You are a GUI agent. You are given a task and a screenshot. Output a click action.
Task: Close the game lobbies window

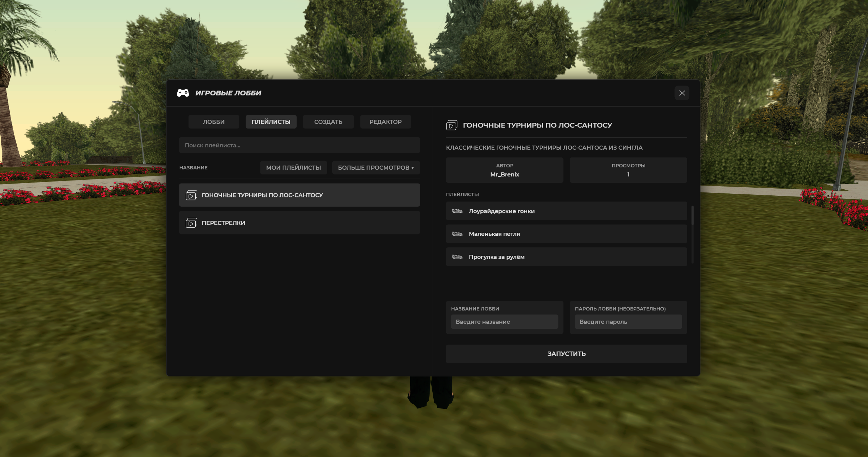click(x=682, y=93)
